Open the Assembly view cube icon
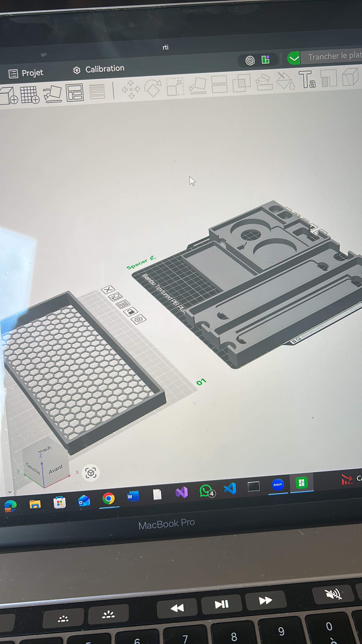Viewport: 362px width, 644px height. point(350,77)
